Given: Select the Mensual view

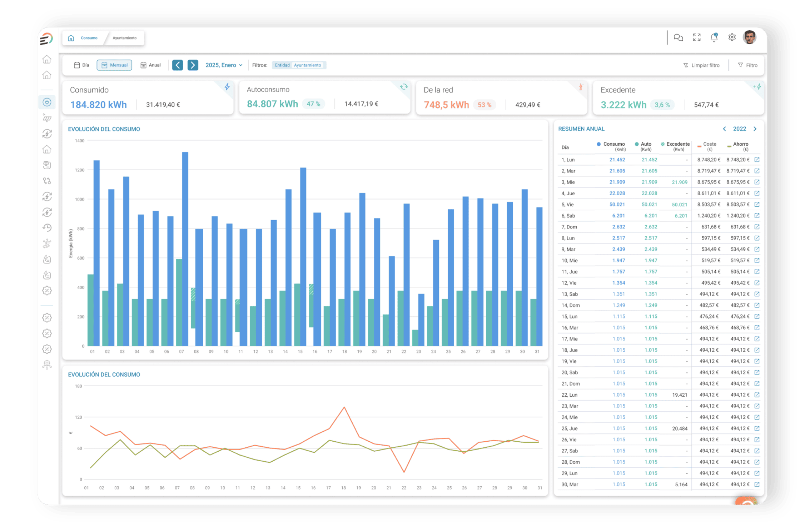Looking at the screenshot, I should pos(114,65).
